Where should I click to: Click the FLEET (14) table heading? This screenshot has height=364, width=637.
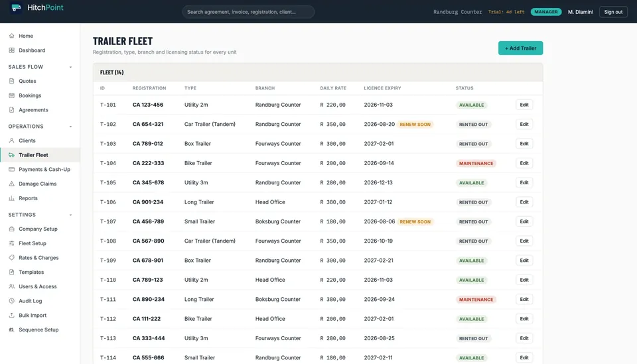[111, 72]
